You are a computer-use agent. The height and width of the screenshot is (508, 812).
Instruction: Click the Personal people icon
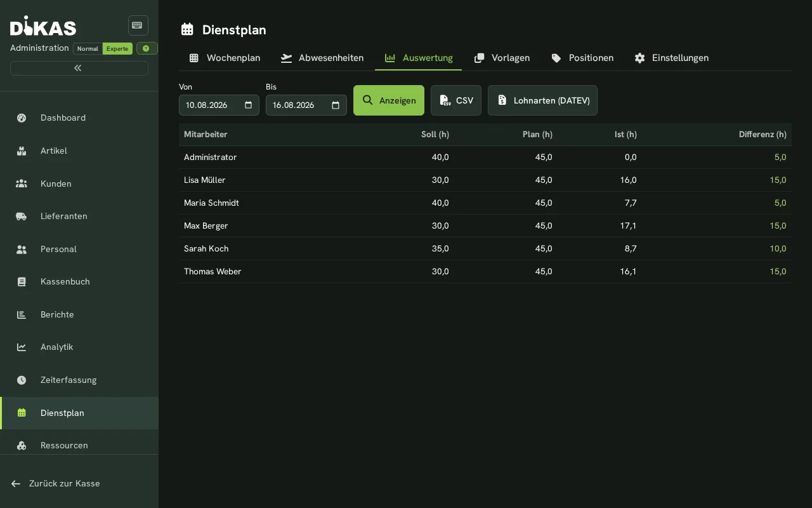pos(22,249)
